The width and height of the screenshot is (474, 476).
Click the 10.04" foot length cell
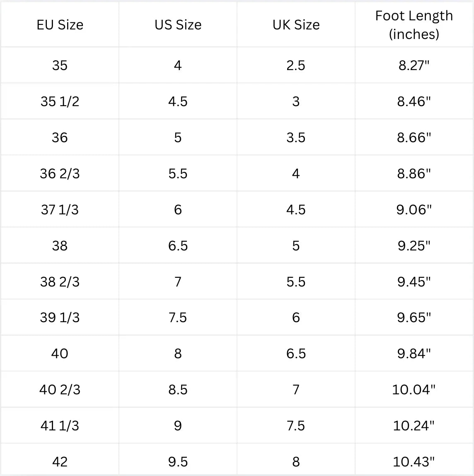[414, 389]
